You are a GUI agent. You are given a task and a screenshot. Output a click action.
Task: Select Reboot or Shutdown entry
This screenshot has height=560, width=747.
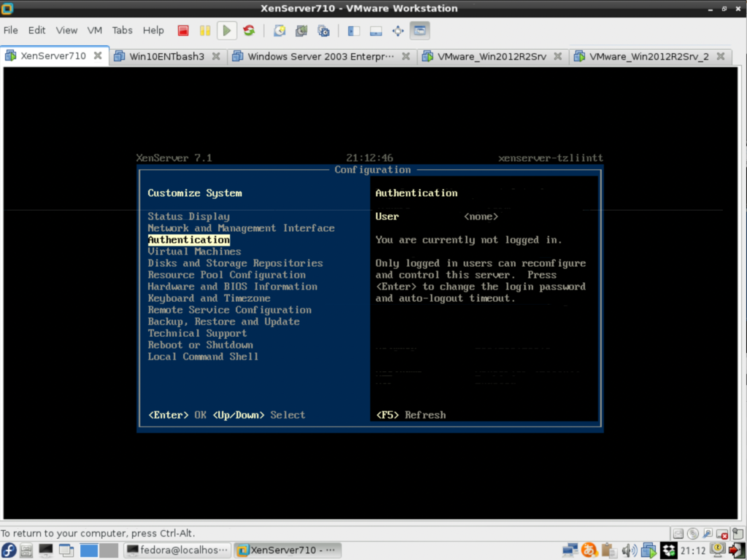coord(201,345)
